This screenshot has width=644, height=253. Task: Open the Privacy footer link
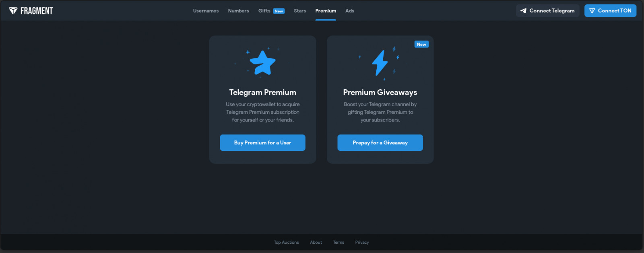[x=362, y=243]
